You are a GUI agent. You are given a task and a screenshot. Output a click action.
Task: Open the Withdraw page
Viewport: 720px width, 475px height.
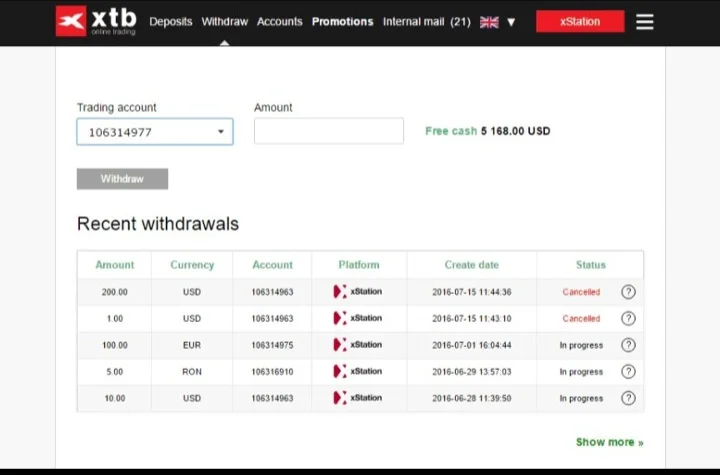pyautogui.click(x=225, y=22)
